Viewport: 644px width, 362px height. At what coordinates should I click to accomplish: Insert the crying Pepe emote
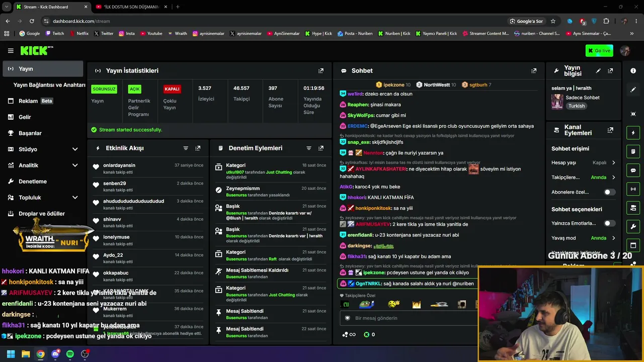coord(367,304)
